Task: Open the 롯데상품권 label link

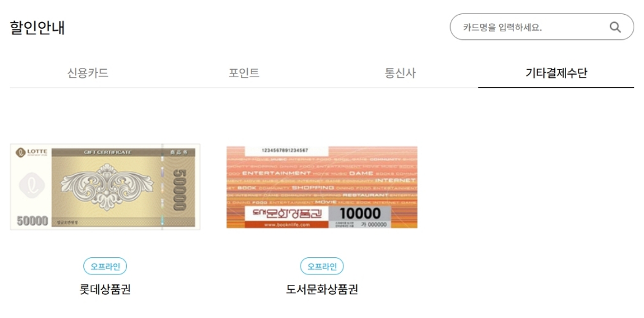Action: pos(105,289)
